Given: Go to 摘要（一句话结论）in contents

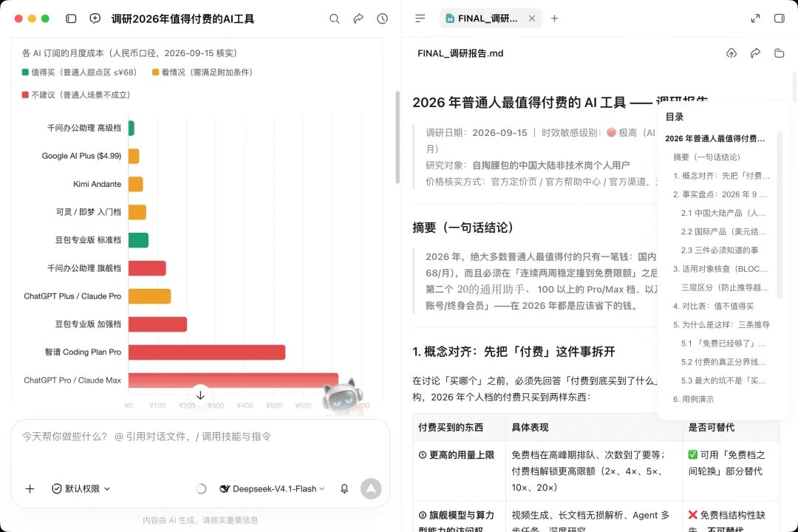Looking at the screenshot, I should 706,157.
